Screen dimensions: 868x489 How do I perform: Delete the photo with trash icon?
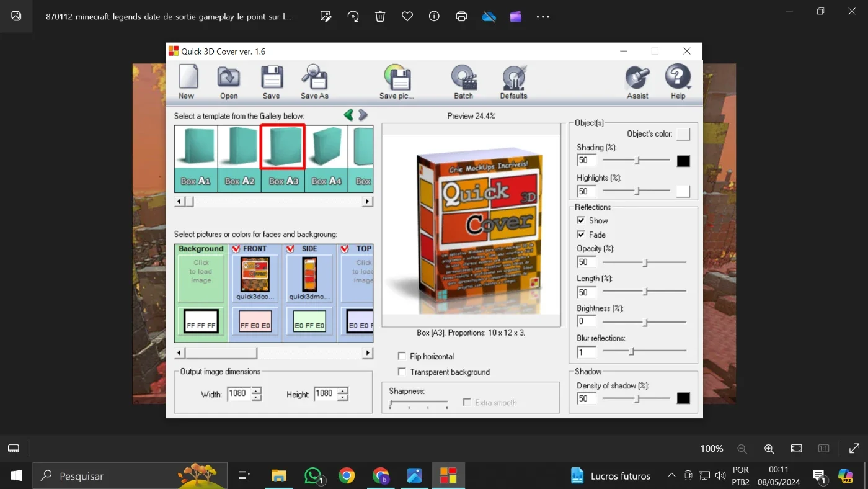click(x=380, y=17)
